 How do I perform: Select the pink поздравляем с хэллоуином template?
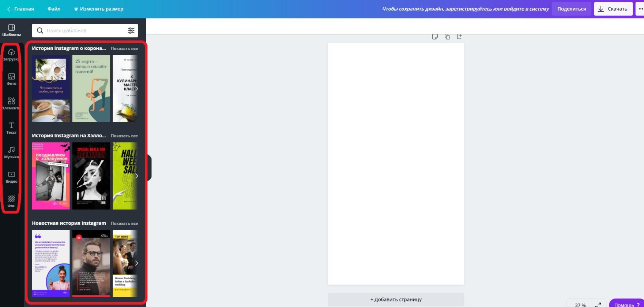coord(51,176)
